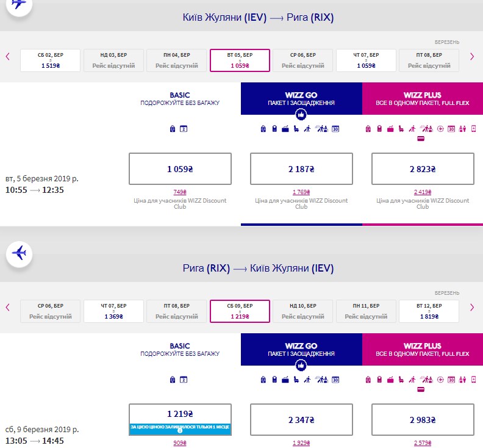Show earlier dates for Рига–Київ flight
This screenshot has width=483, height=448.
(x=8, y=308)
